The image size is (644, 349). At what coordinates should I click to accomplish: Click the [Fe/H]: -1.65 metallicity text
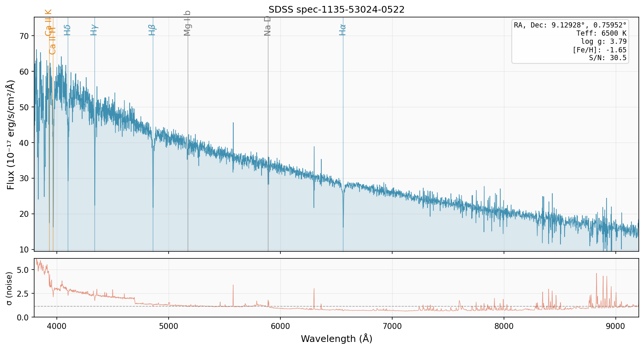(x=599, y=50)
